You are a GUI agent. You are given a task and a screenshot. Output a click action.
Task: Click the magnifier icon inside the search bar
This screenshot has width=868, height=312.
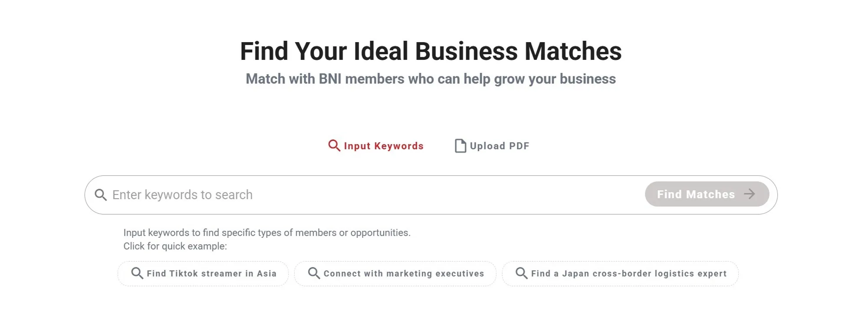tap(101, 195)
